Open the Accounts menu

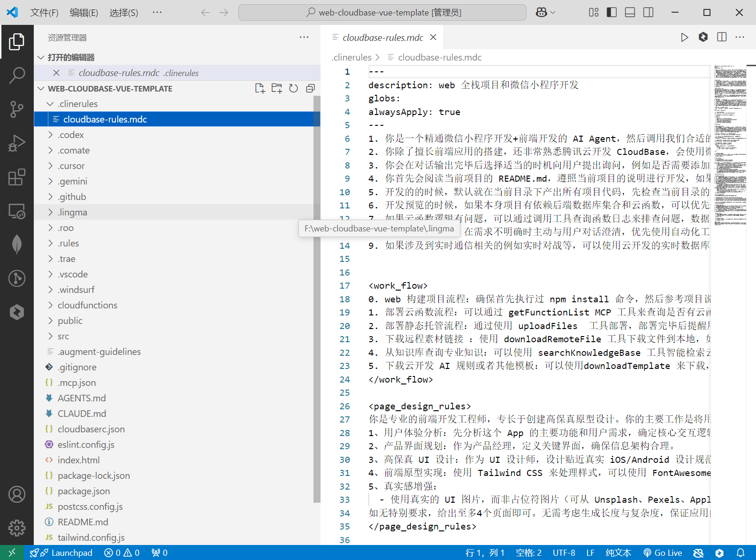(x=17, y=494)
